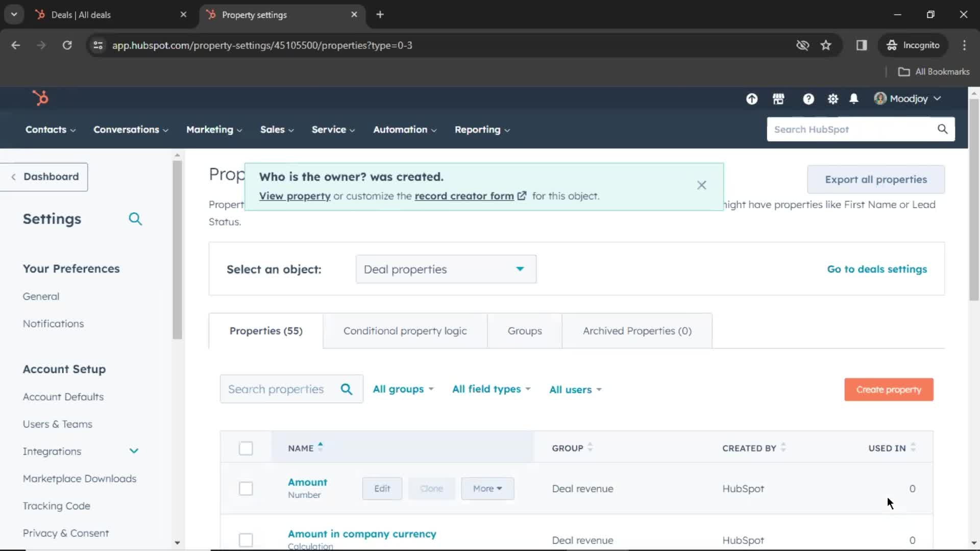Viewport: 980px width, 551px height.
Task: Click Edit for the Amount property
Action: 382,488
